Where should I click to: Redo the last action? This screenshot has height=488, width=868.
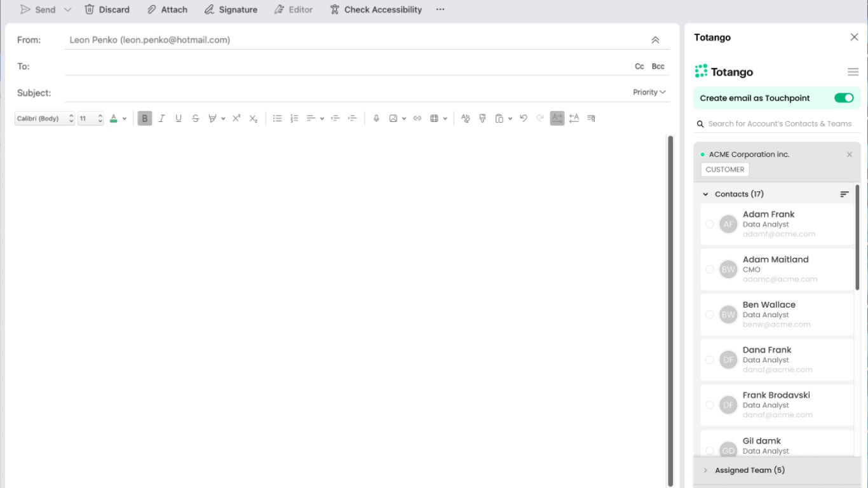[541, 118]
